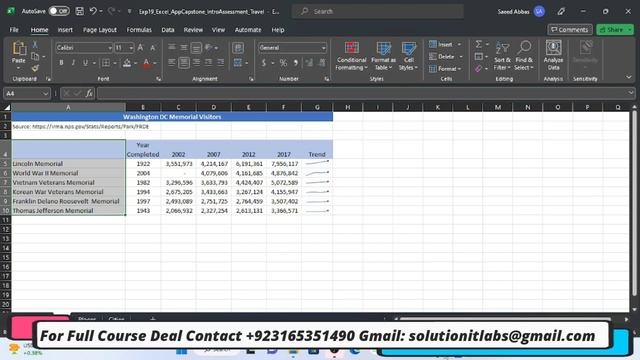Select column H header
This screenshot has height=360, width=640.
(347, 107)
